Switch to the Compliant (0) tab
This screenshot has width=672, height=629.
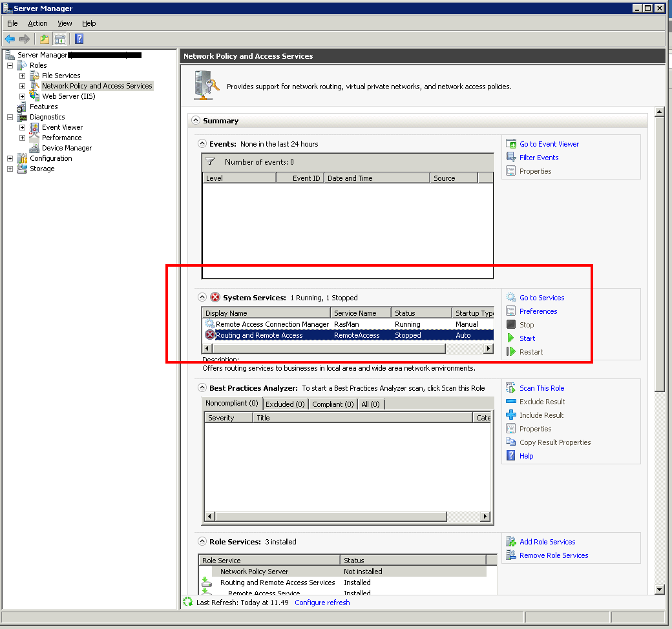pos(333,404)
